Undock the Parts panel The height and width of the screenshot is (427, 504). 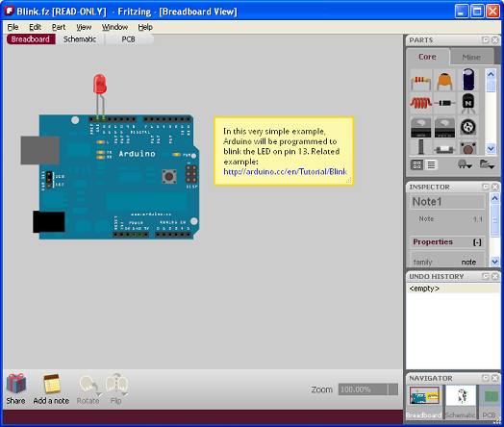point(486,39)
